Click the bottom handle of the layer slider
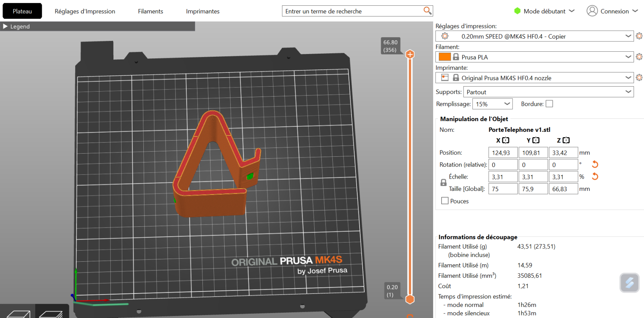 [410, 299]
